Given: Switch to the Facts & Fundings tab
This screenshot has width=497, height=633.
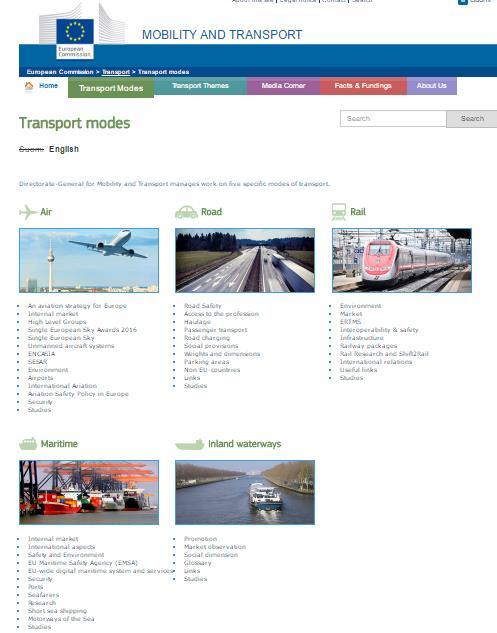Looking at the screenshot, I should (363, 86).
